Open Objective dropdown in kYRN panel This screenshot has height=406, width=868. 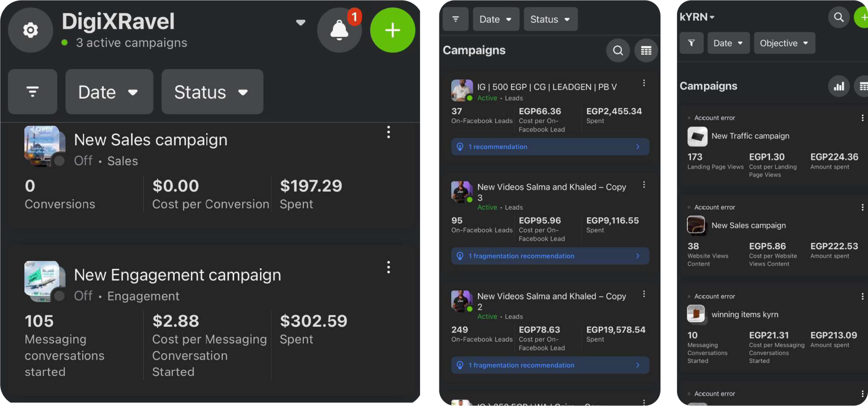click(x=784, y=43)
